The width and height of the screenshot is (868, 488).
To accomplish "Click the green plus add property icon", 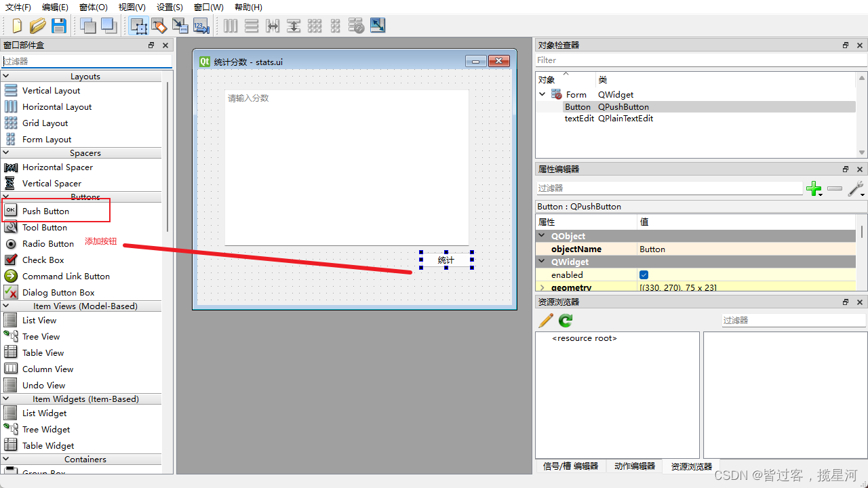I will (x=814, y=189).
